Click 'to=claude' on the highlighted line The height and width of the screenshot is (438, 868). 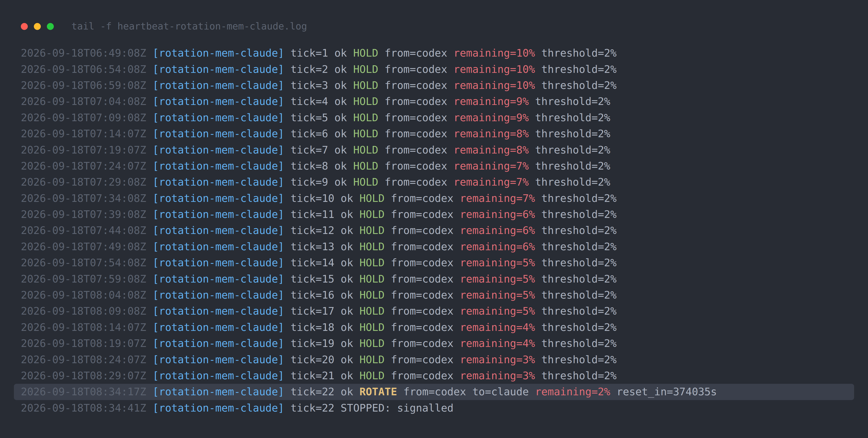click(501, 392)
